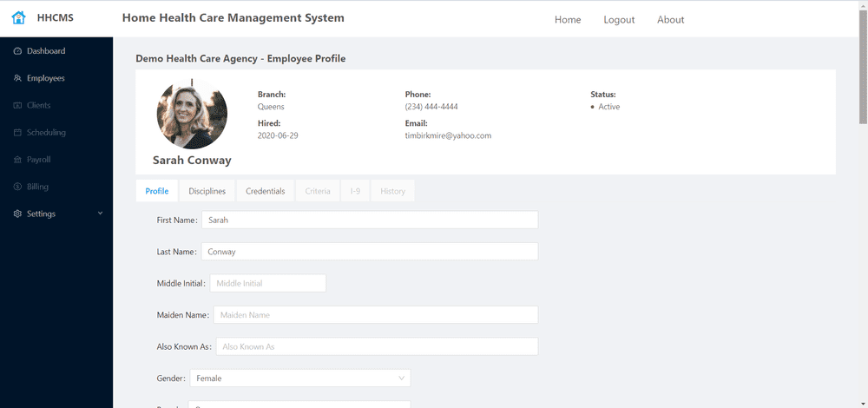This screenshot has width=868, height=408.
Task: Open the Dashboard gauge icon
Action: click(17, 51)
